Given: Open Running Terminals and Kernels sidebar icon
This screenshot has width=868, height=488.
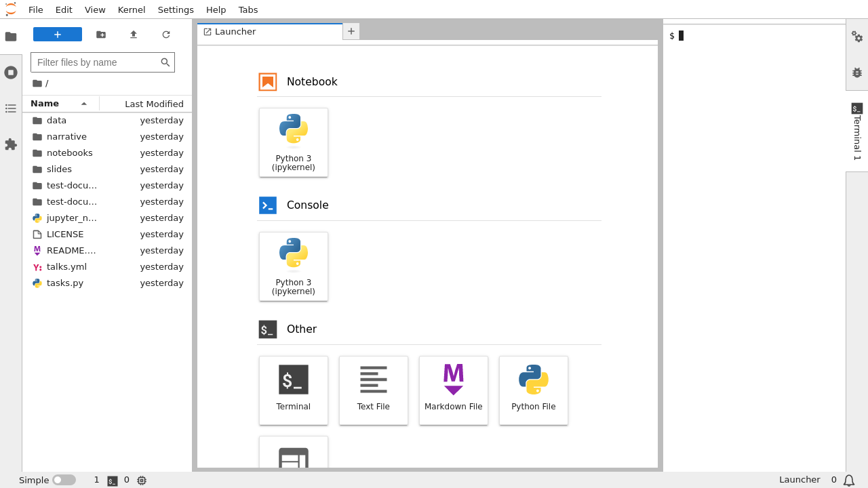Looking at the screenshot, I should point(11,73).
